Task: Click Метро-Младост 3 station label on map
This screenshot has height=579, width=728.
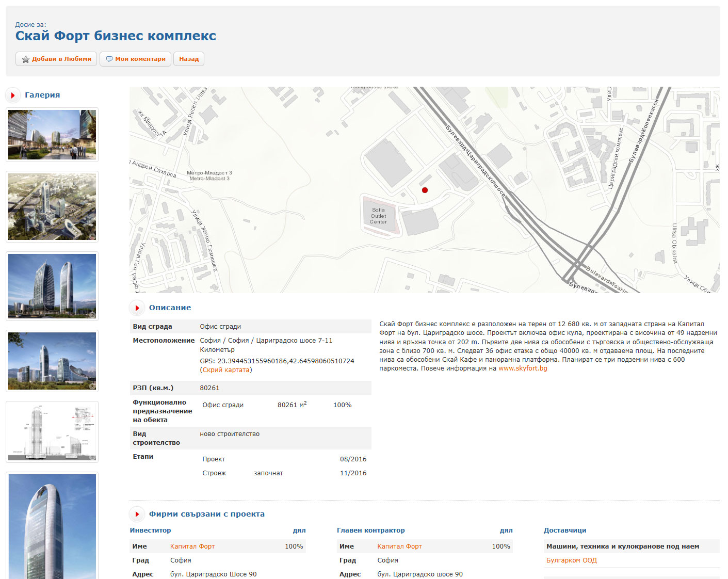Action: 209,176
